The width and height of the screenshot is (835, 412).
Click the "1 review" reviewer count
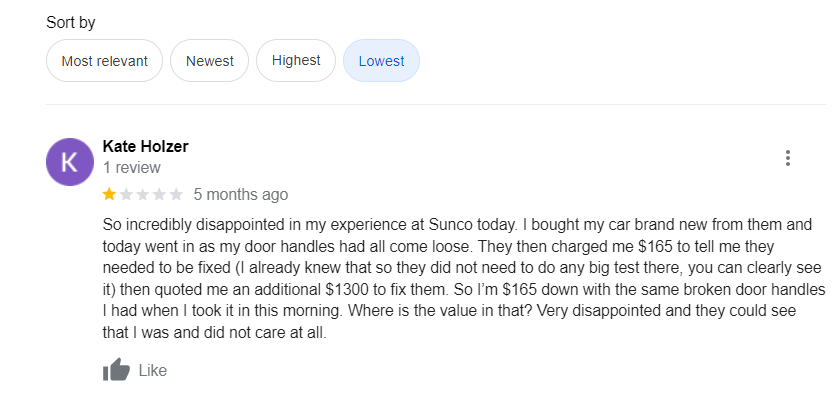(x=131, y=168)
